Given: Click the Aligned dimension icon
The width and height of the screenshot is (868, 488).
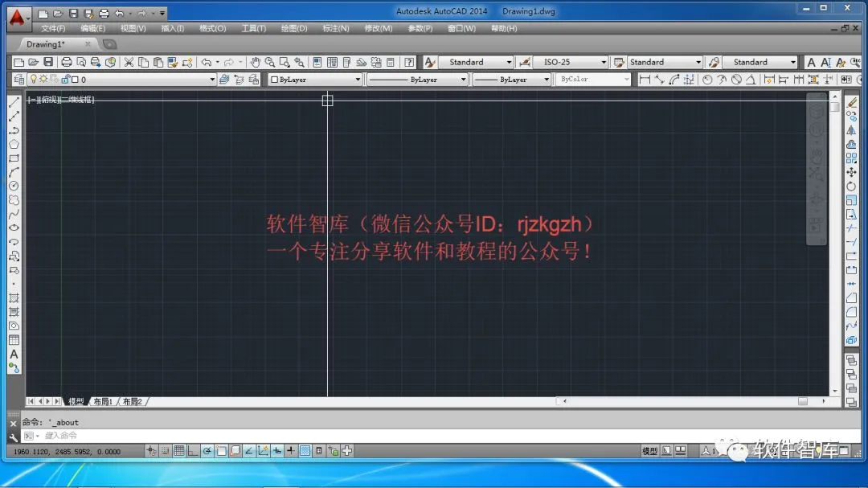Looking at the screenshot, I should [x=659, y=80].
